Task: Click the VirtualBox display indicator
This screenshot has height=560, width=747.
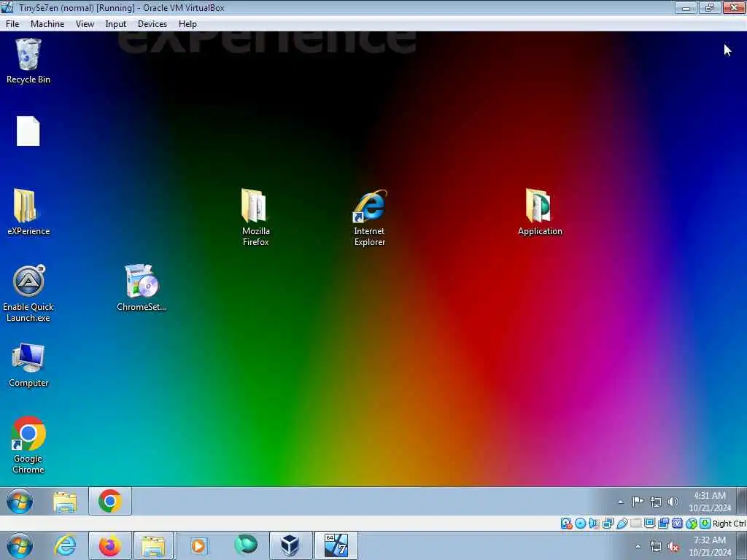Action: 649,524
